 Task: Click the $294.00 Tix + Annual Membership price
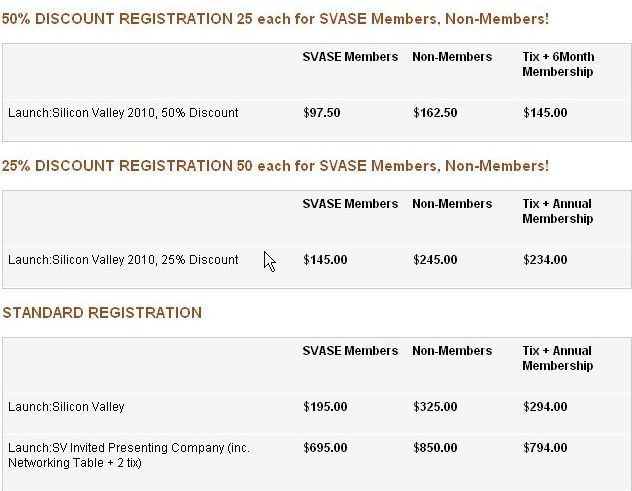(x=544, y=407)
